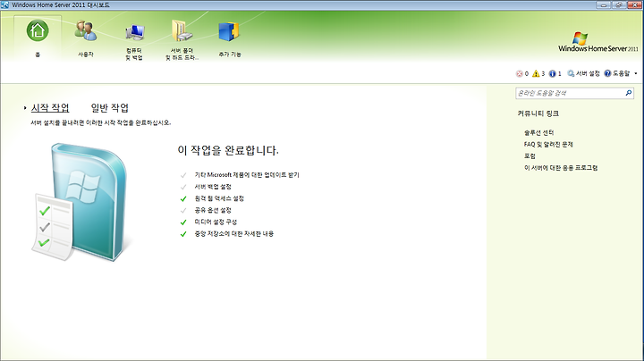Open Help (도움말) with question mark icon

pos(616,74)
